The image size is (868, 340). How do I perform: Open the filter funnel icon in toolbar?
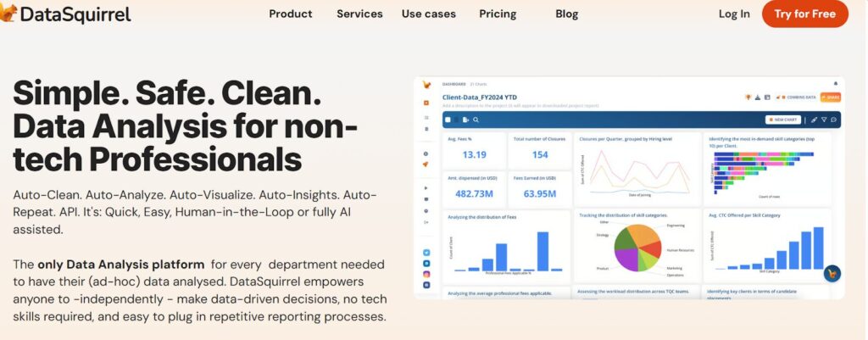coord(824,120)
